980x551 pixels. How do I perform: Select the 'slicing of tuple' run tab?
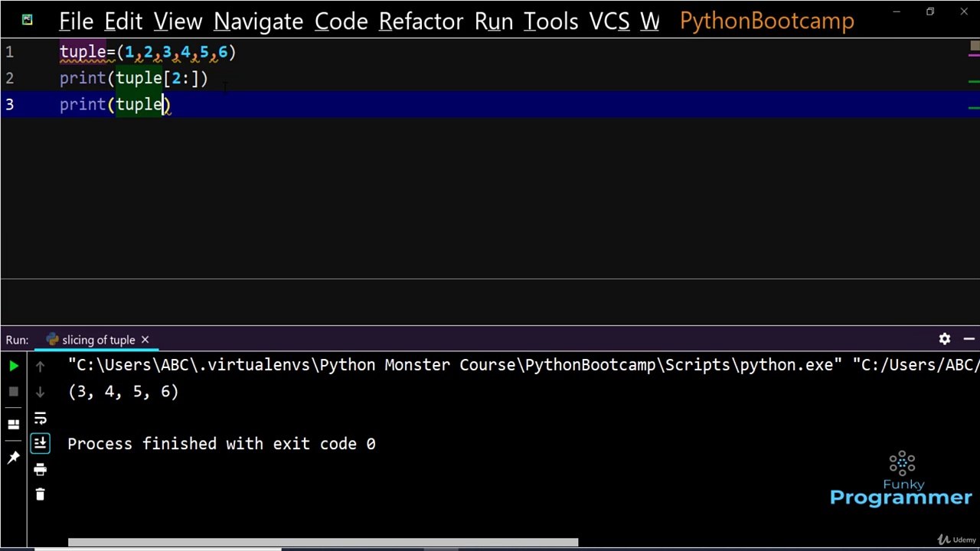(97, 340)
